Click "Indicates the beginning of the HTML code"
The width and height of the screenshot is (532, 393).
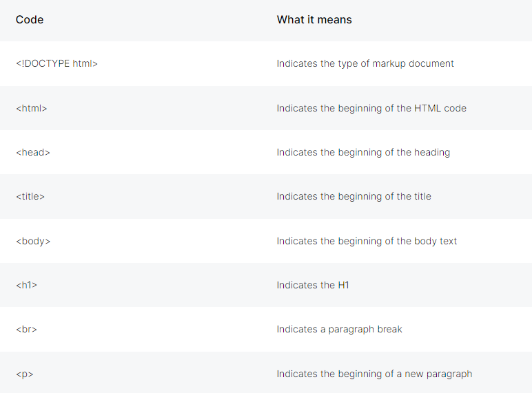click(371, 108)
